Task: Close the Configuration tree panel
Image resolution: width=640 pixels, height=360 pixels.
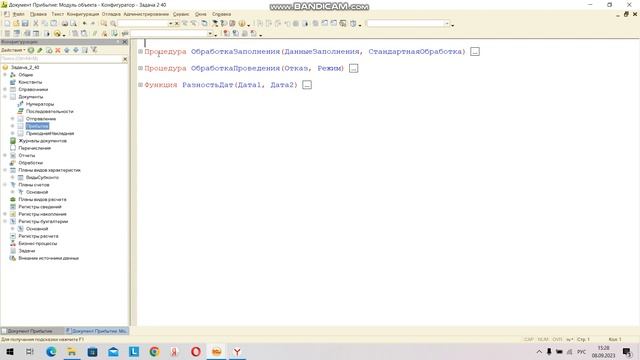Action: point(125,42)
